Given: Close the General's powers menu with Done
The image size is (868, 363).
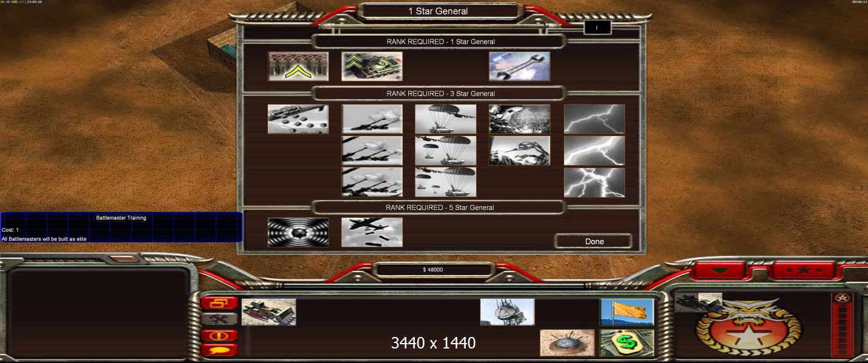Looking at the screenshot, I should (x=594, y=241).
